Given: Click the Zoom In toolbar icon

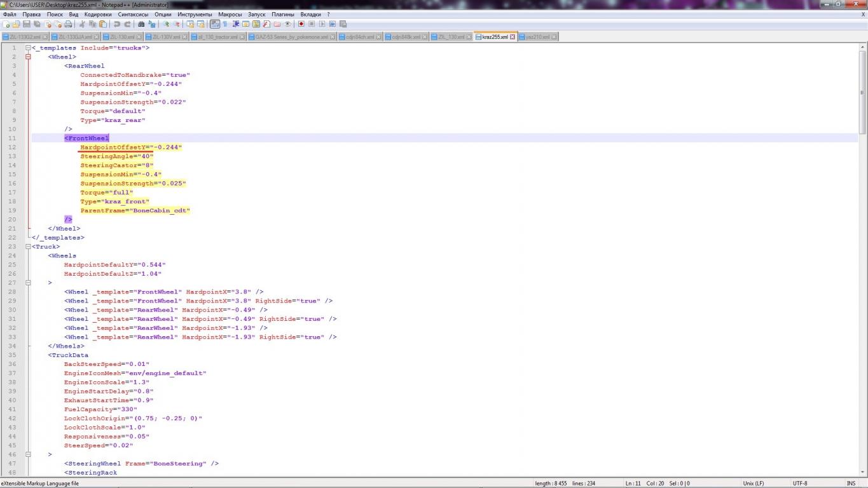Looking at the screenshot, I should point(166,24).
